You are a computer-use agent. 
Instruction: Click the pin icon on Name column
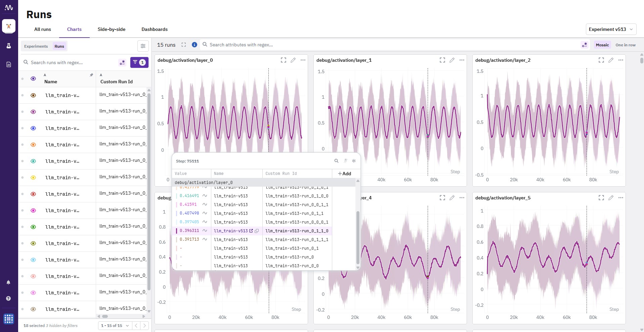(91, 75)
